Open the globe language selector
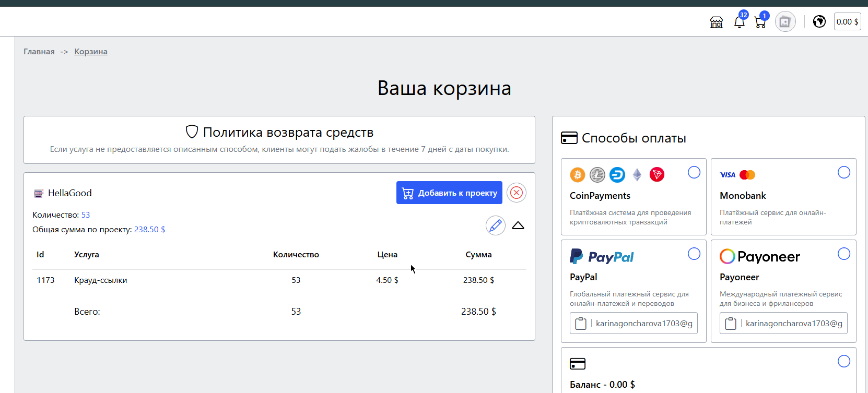868x393 pixels. [819, 21]
